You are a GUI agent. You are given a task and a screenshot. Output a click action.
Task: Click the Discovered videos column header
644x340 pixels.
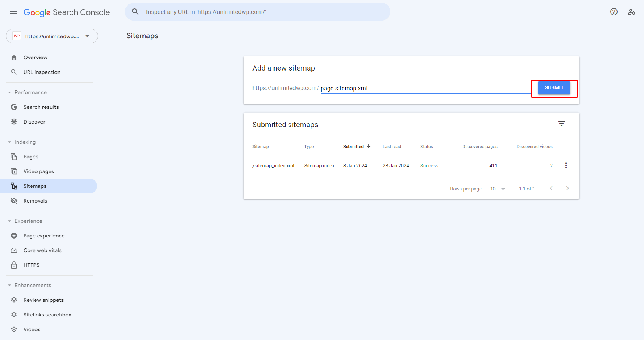(535, 147)
